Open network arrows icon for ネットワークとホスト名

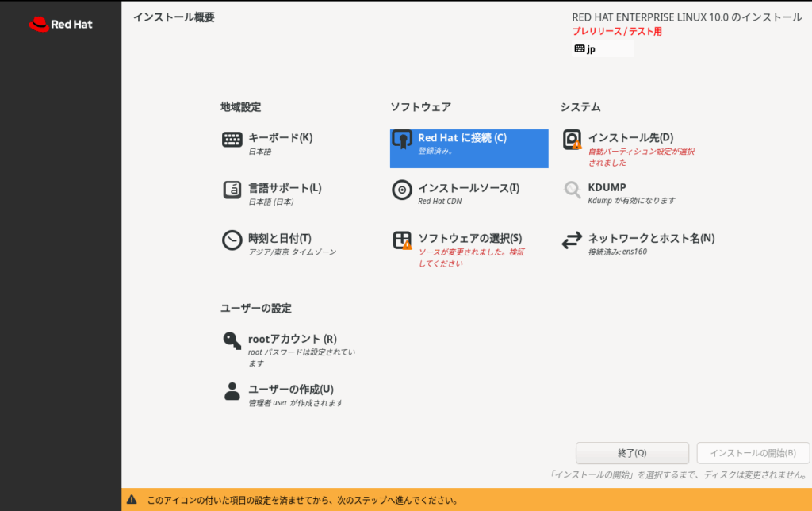pyautogui.click(x=572, y=240)
